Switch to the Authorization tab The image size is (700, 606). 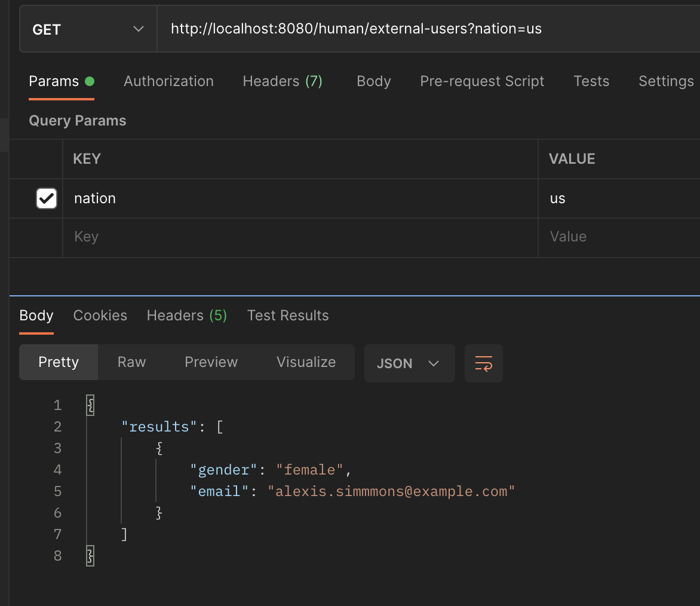click(x=168, y=81)
